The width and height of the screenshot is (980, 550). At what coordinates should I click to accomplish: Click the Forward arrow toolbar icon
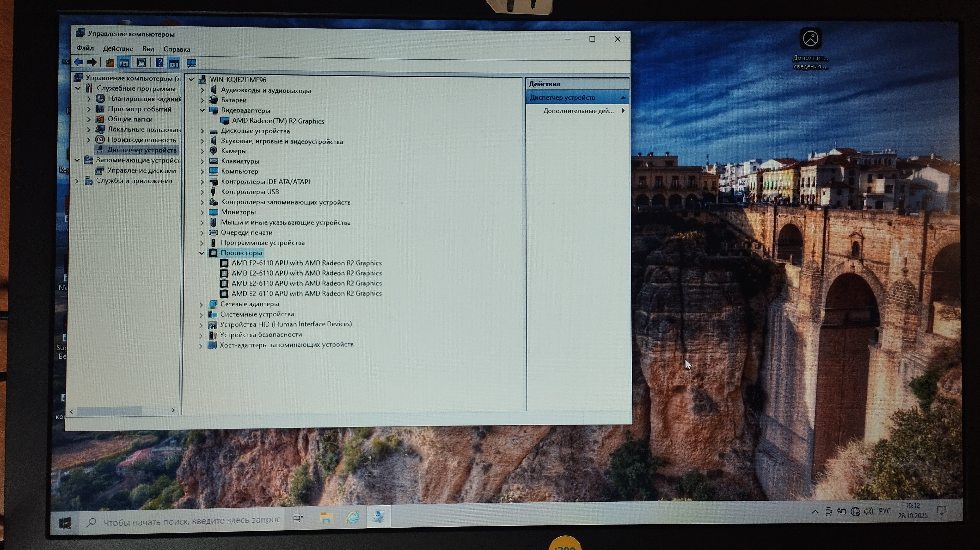click(92, 62)
